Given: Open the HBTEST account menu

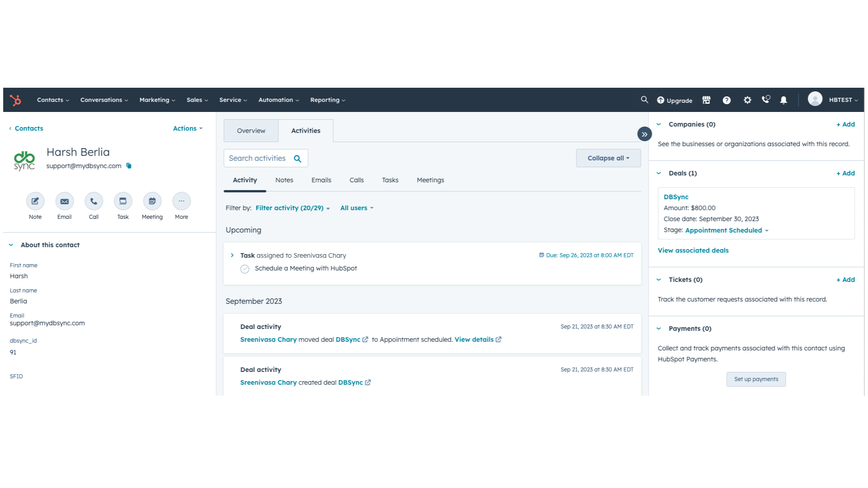Looking at the screenshot, I should click(843, 100).
